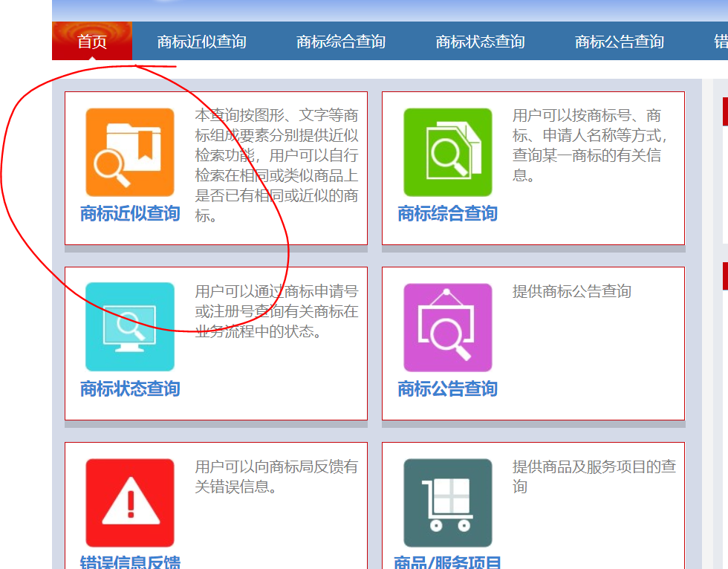Open the 商标状态查询 link under the cyan icon
Image resolution: width=728 pixels, height=569 pixels.
129,389
